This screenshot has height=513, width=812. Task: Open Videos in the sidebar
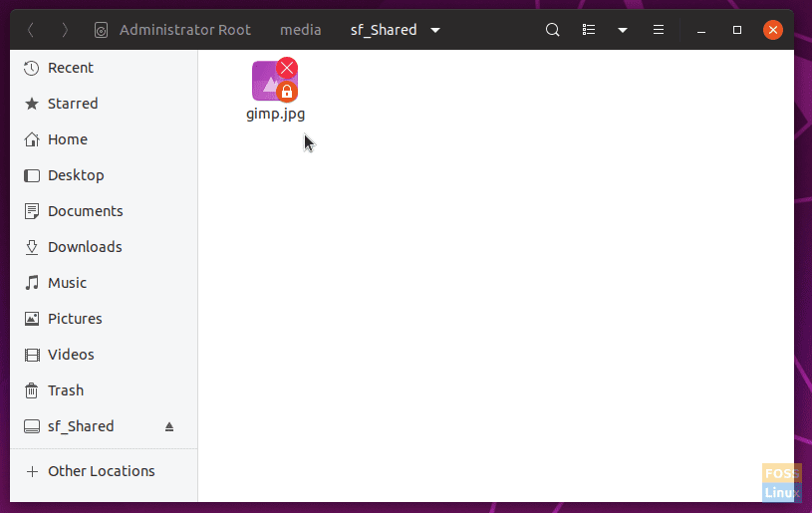[x=104, y=355]
